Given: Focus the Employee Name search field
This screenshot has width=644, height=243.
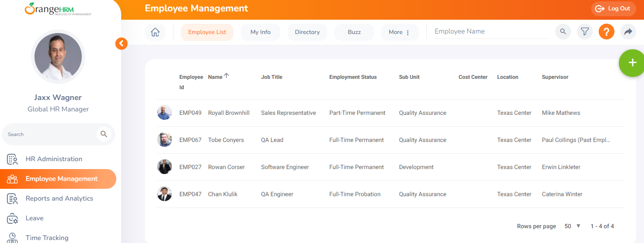Looking at the screenshot, I should coord(491,32).
